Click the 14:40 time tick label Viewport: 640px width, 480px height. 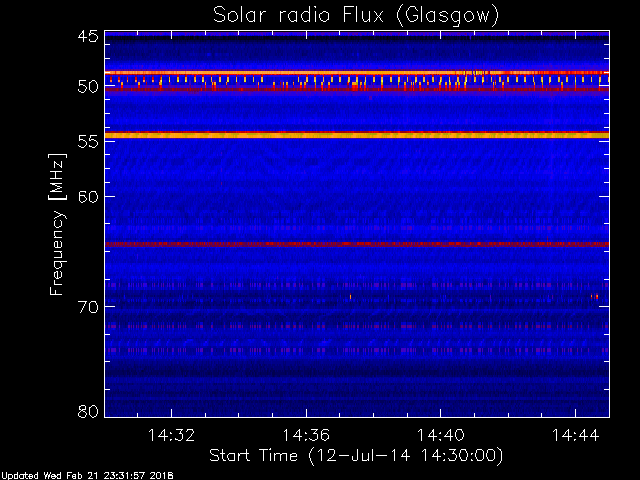pos(440,435)
